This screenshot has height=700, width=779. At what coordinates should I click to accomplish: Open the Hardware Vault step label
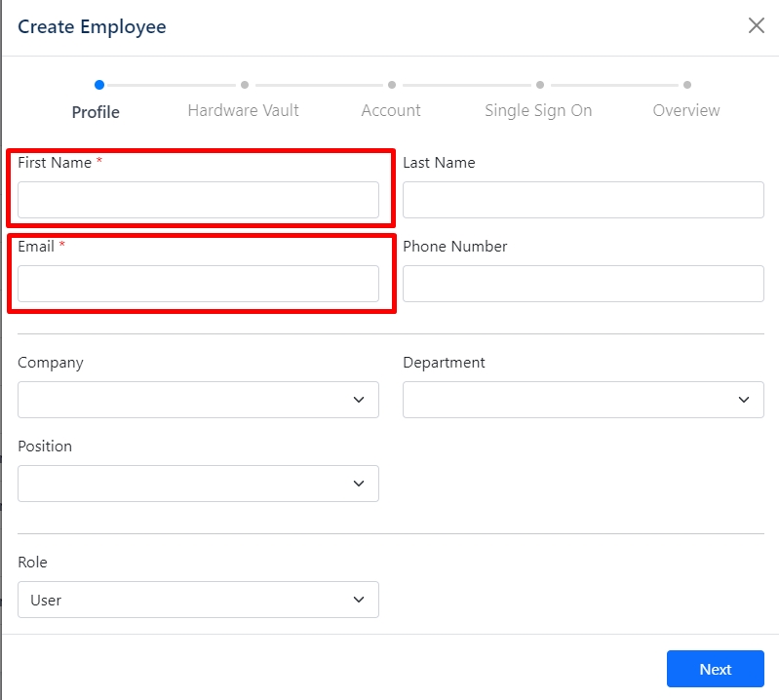(244, 110)
